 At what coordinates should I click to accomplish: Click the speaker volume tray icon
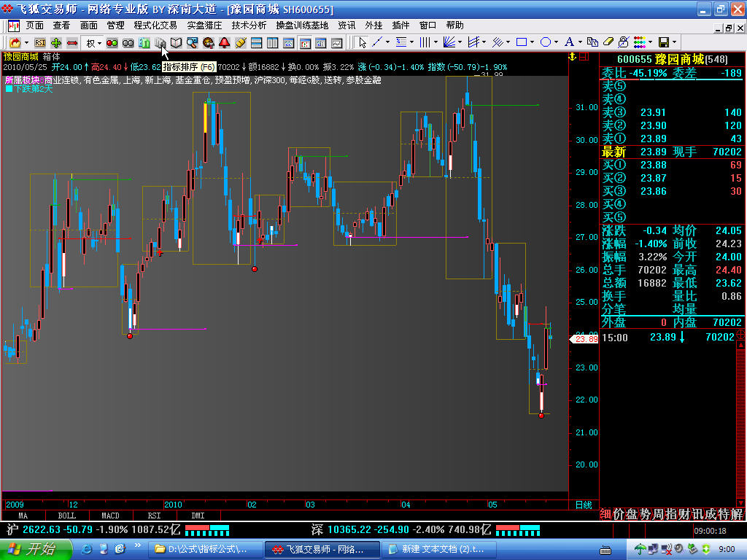pyautogui.click(x=680, y=549)
